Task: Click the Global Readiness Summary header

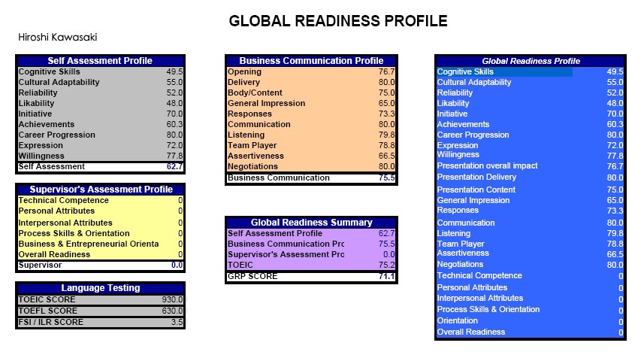Action: point(311,223)
